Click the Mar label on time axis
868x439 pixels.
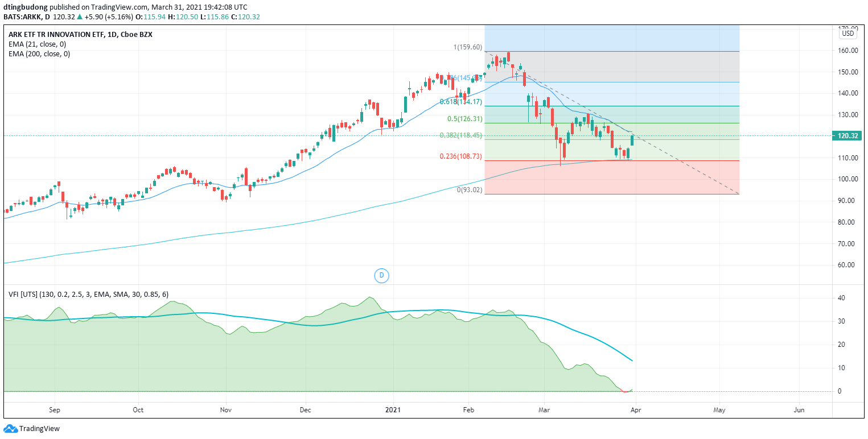545,409
